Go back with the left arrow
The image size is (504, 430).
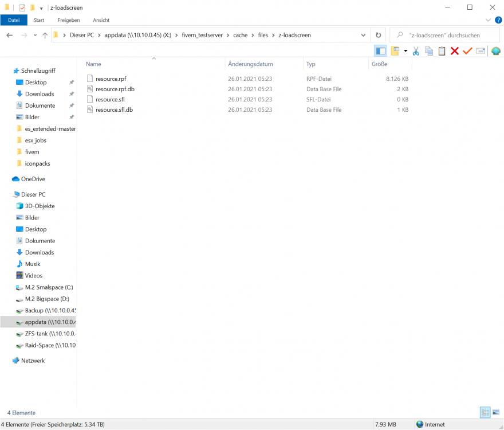pyautogui.click(x=10, y=35)
